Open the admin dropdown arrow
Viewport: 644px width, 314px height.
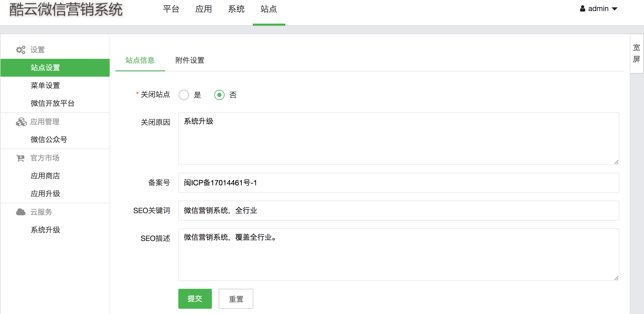point(615,9)
